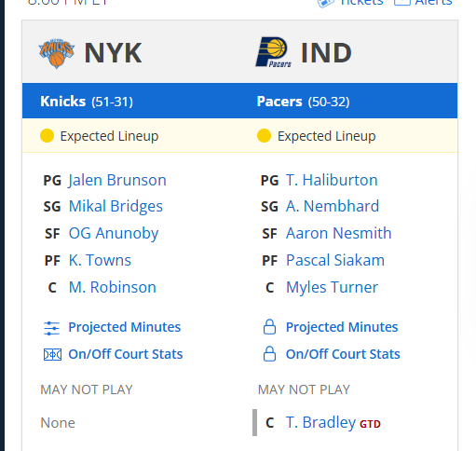The width and height of the screenshot is (476, 451).
Task: Click the Tickets icon at top
Action: 325,3
